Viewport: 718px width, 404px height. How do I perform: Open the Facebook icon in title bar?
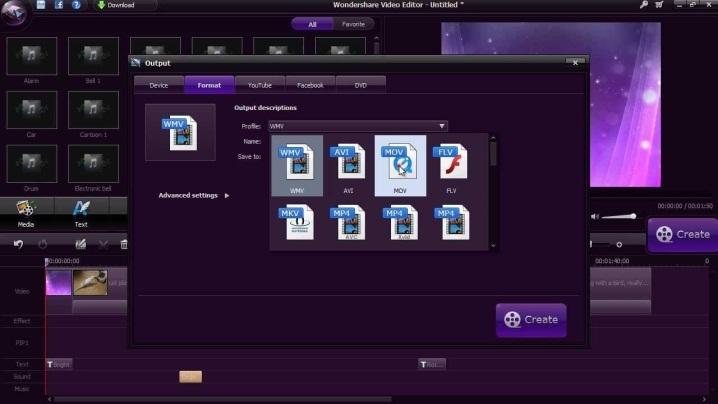coord(59,5)
